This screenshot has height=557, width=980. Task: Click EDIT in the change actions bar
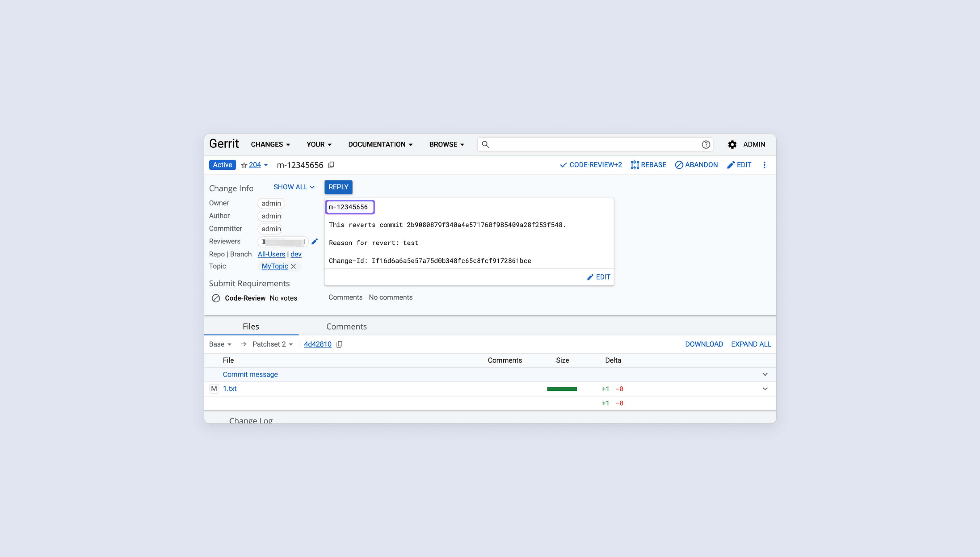click(x=739, y=165)
